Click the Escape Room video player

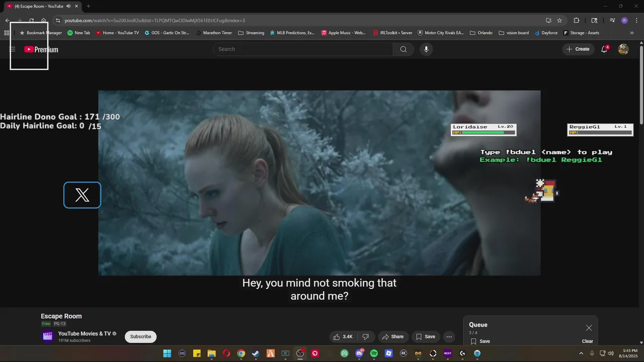coord(319,183)
